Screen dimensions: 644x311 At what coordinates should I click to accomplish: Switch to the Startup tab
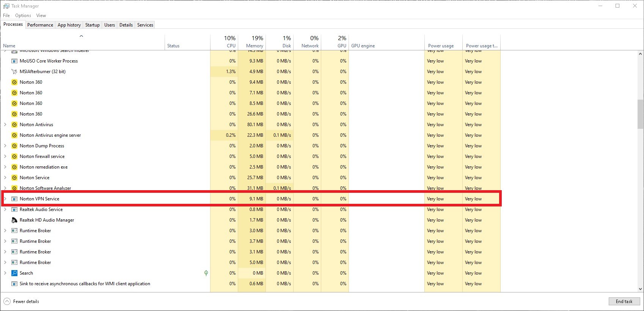tap(93, 25)
